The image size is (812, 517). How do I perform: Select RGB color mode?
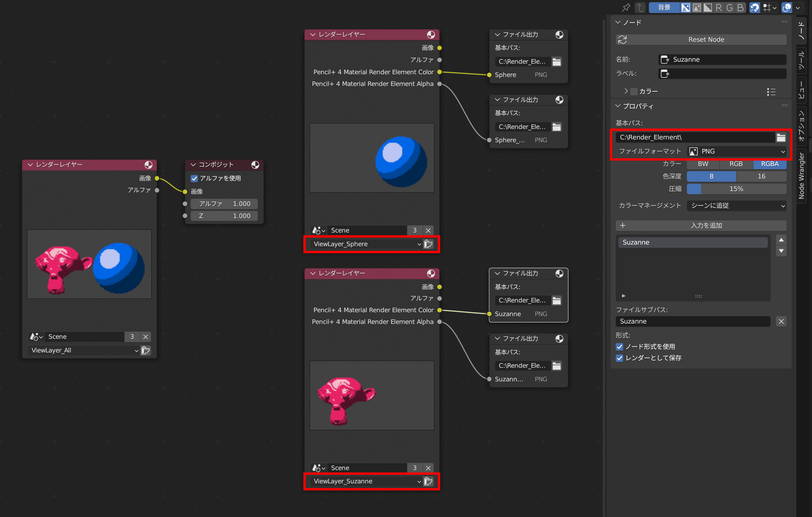point(736,164)
